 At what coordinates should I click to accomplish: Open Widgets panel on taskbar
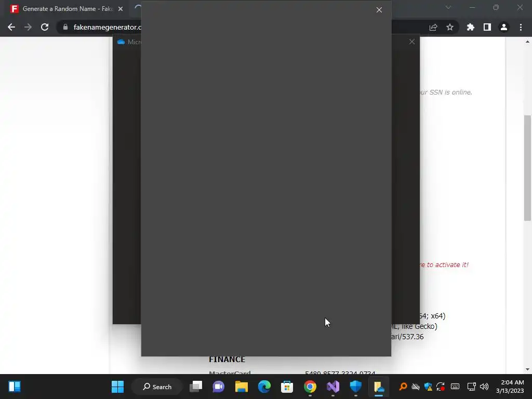[x=15, y=387]
